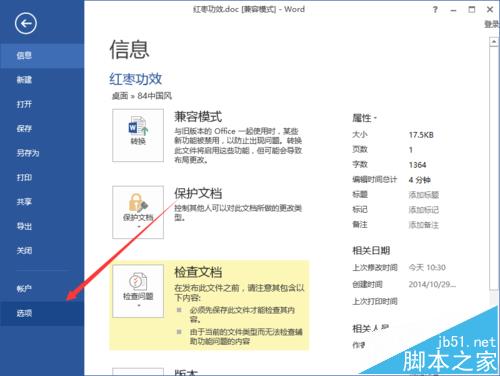Click 添加标题 field to add title
Screen dimensions: 500x376
(424, 195)
